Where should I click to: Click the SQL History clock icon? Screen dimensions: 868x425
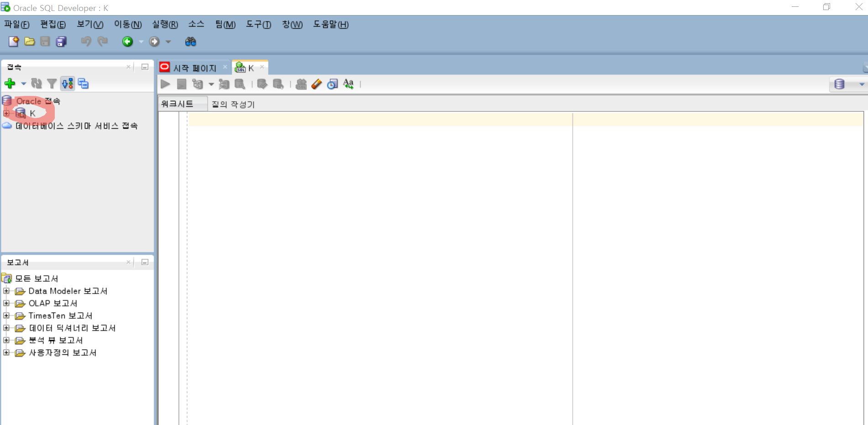click(332, 84)
